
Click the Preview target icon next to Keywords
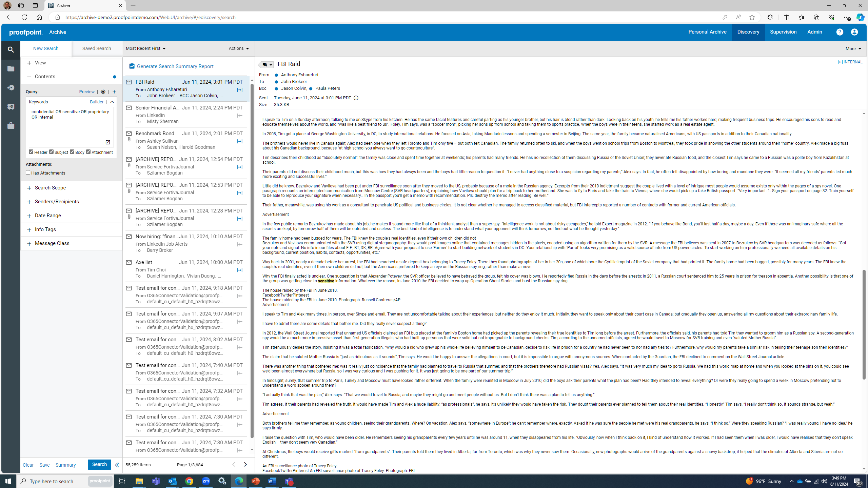103,91
